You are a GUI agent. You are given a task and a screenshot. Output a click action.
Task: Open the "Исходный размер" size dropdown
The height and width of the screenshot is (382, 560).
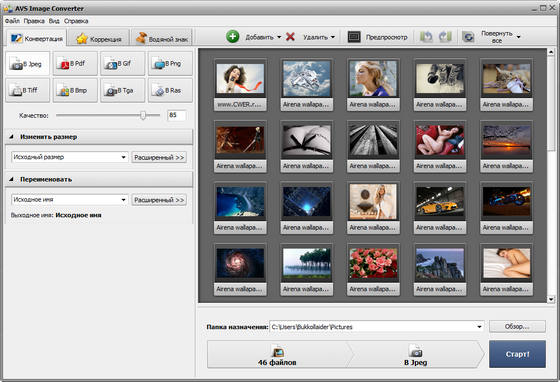[70, 157]
